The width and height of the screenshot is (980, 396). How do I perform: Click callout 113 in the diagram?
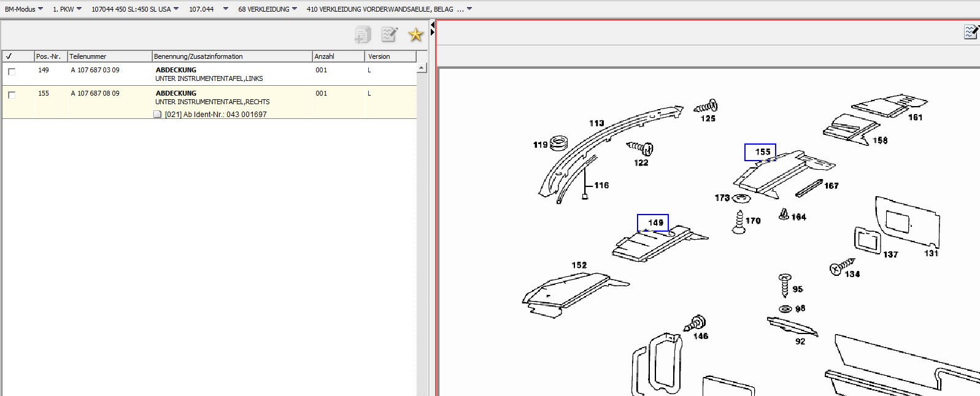(x=596, y=123)
